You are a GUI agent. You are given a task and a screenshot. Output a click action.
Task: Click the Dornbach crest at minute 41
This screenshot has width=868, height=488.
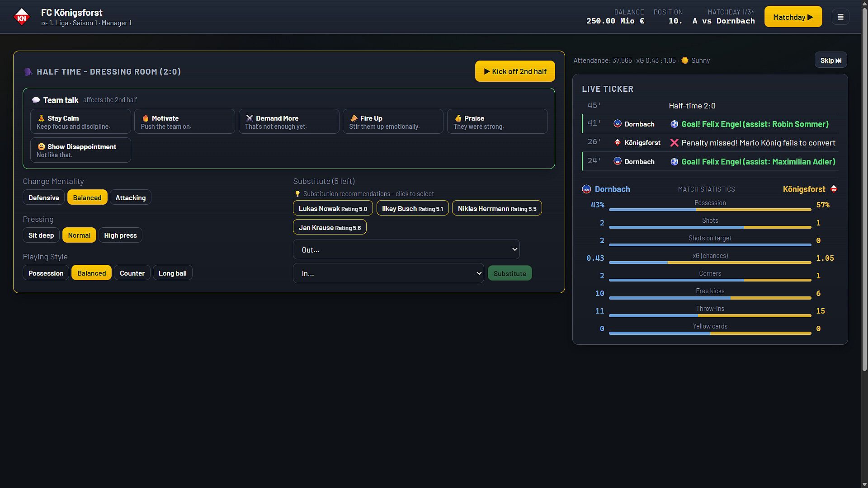(618, 124)
